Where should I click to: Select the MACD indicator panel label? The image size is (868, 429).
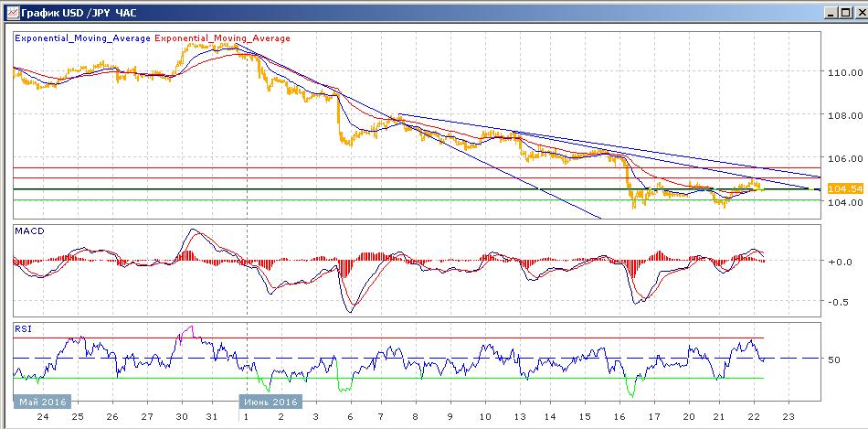pos(29,231)
